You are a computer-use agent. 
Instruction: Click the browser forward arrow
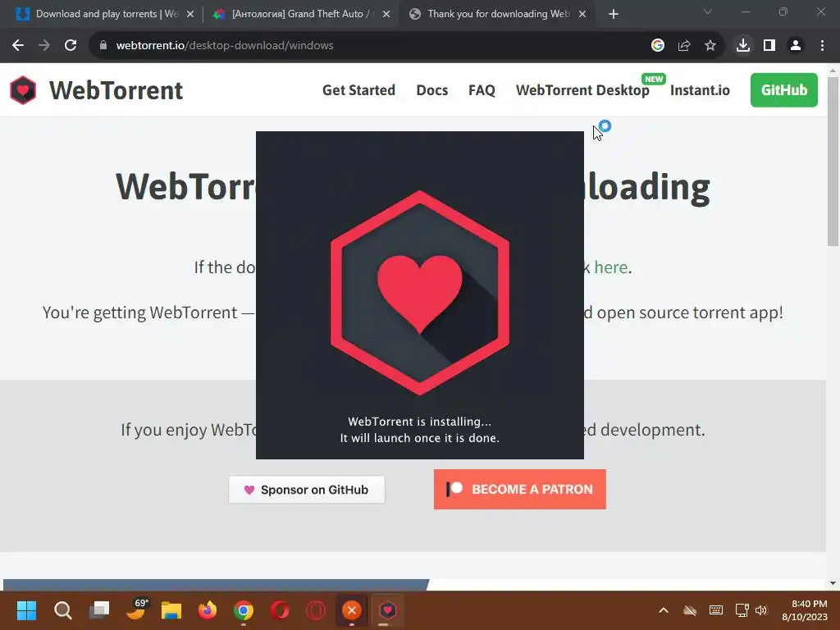tap(44, 46)
